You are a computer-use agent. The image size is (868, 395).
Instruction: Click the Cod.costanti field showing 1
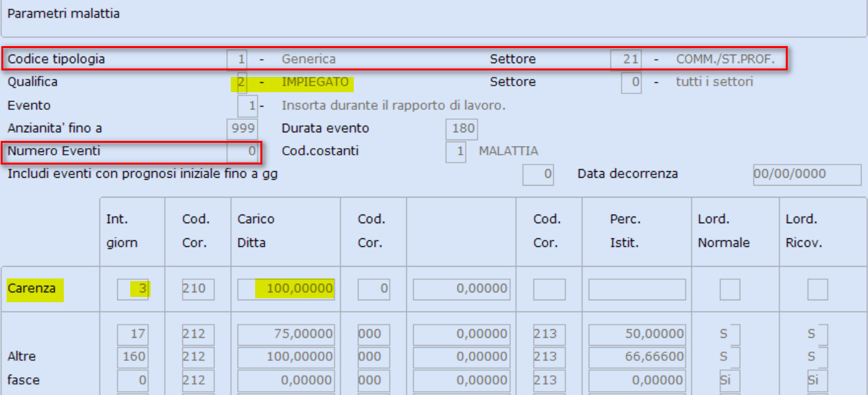coord(456,151)
